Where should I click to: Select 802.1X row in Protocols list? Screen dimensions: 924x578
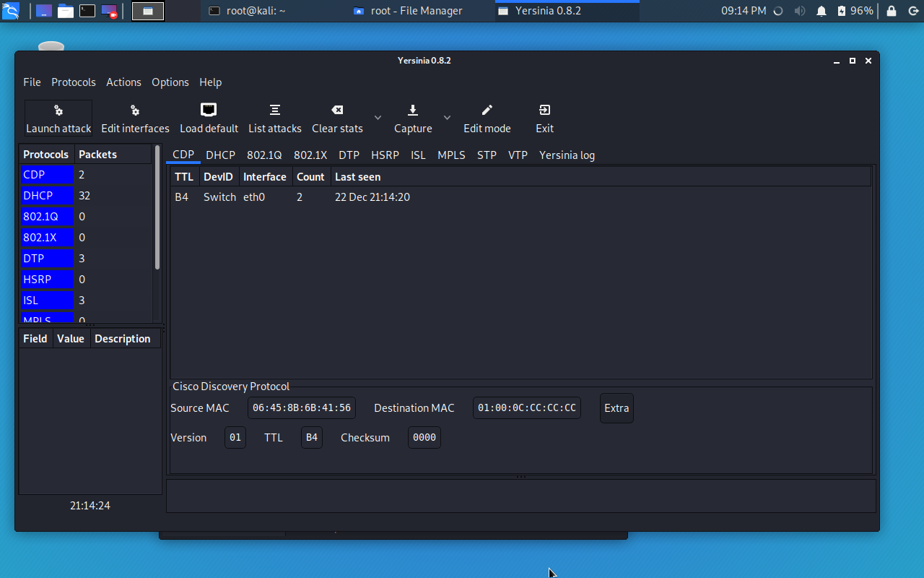click(x=86, y=238)
